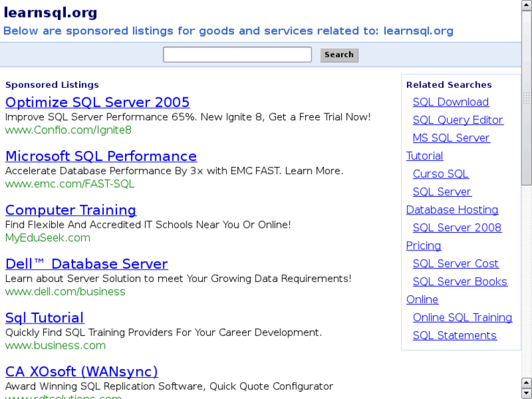This screenshot has height=399, width=532.
Task: Open the SQL Server Books related search
Action: point(460,282)
